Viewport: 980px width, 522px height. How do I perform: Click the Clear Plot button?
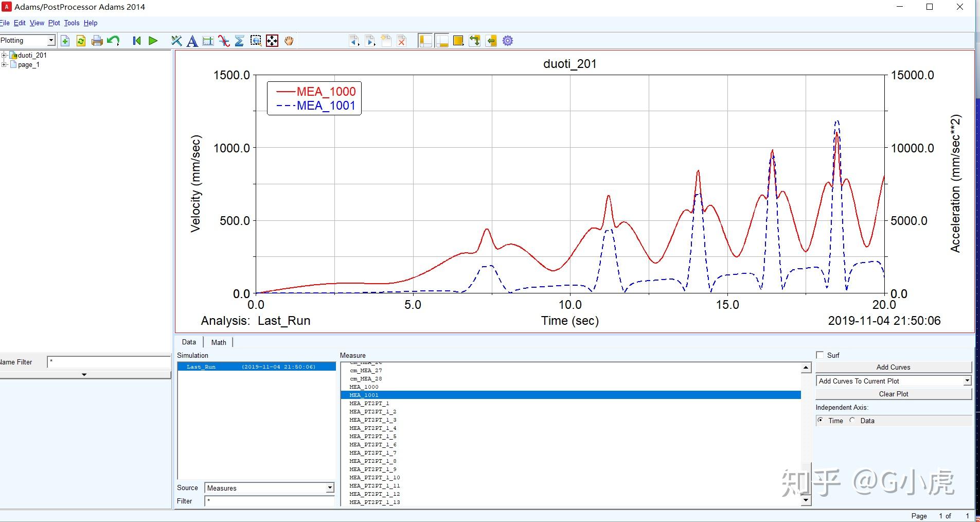pos(893,394)
